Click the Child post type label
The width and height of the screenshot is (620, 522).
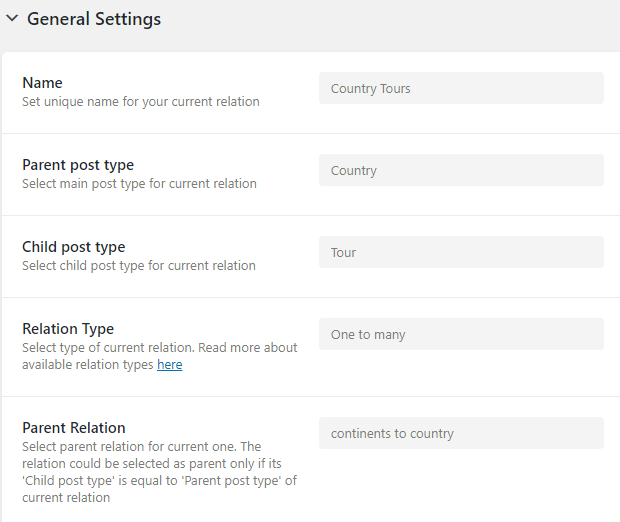click(74, 247)
